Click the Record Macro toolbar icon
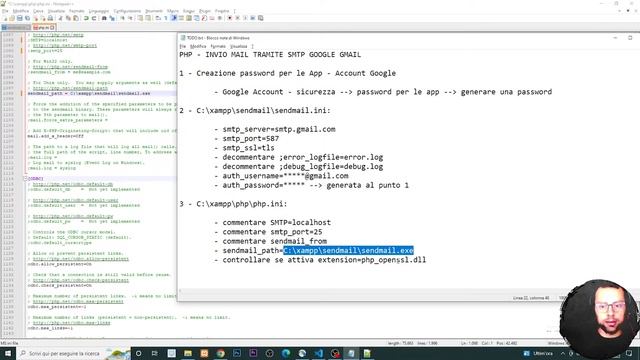 pos(229,18)
